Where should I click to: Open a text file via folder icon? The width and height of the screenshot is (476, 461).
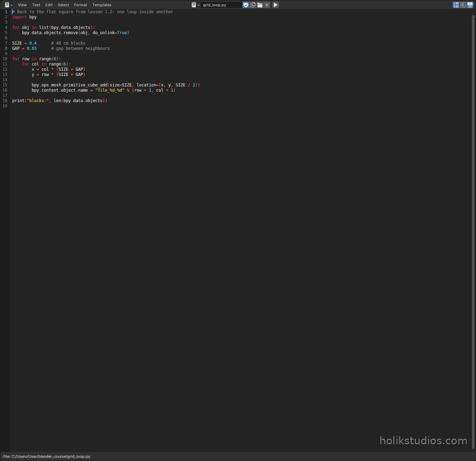(260, 5)
